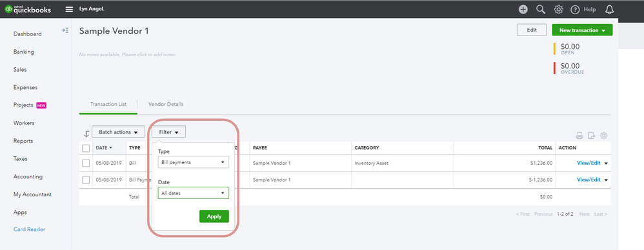Switch to Vendor Details tab

coord(166,104)
